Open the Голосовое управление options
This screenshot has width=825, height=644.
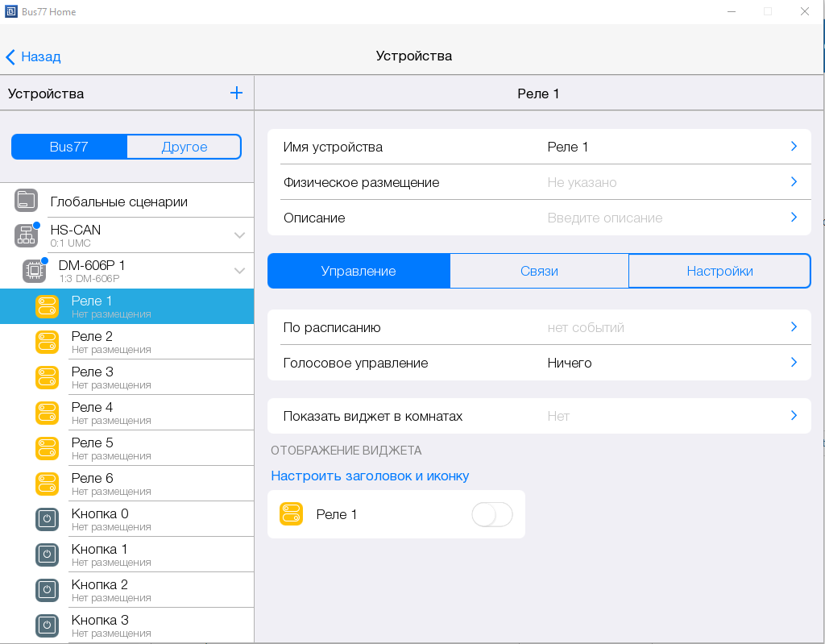(x=538, y=363)
